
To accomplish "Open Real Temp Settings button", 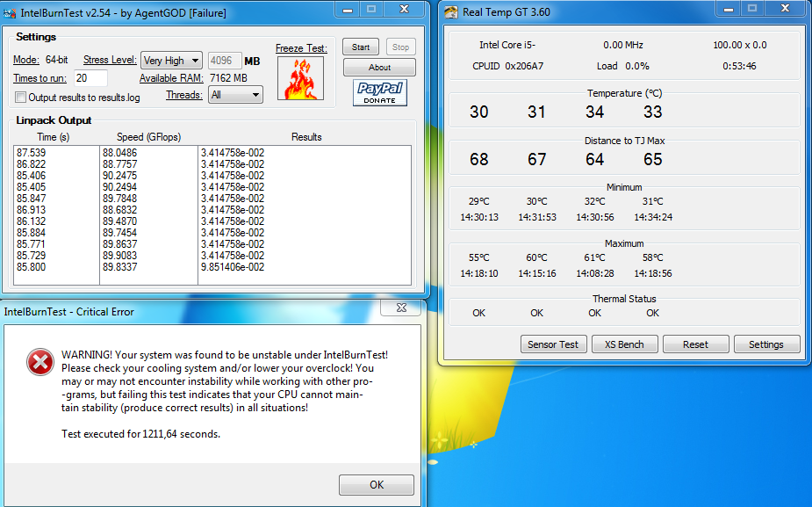I will tap(766, 344).
